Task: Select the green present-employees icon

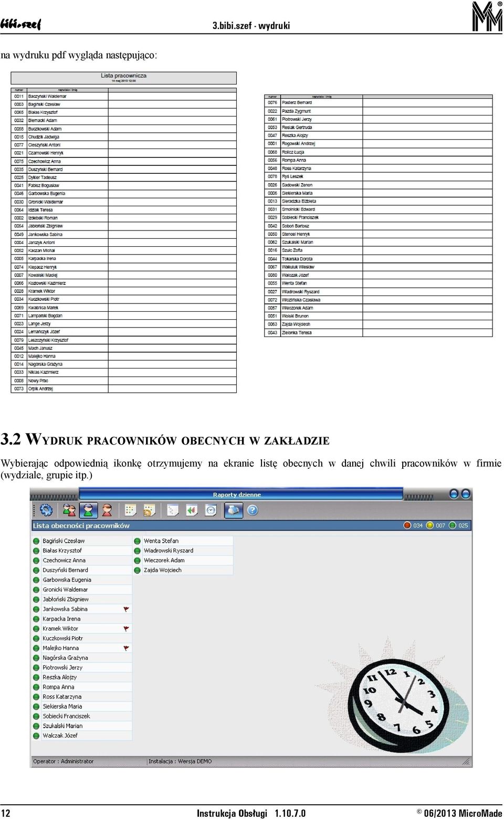Action: coord(88,510)
